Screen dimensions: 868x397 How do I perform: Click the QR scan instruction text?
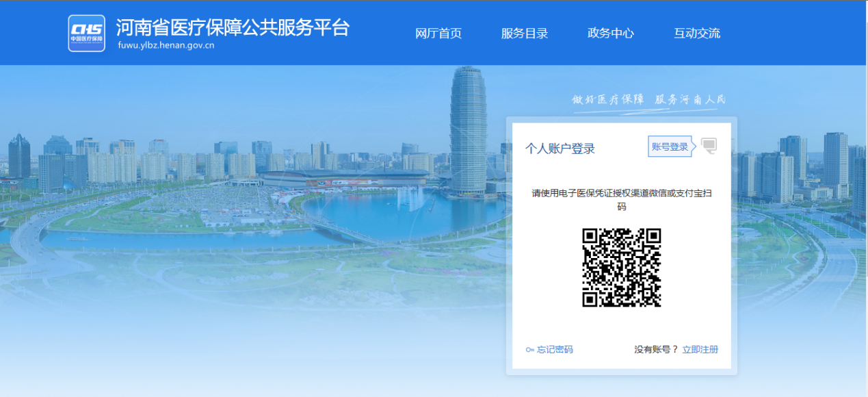pos(622,200)
